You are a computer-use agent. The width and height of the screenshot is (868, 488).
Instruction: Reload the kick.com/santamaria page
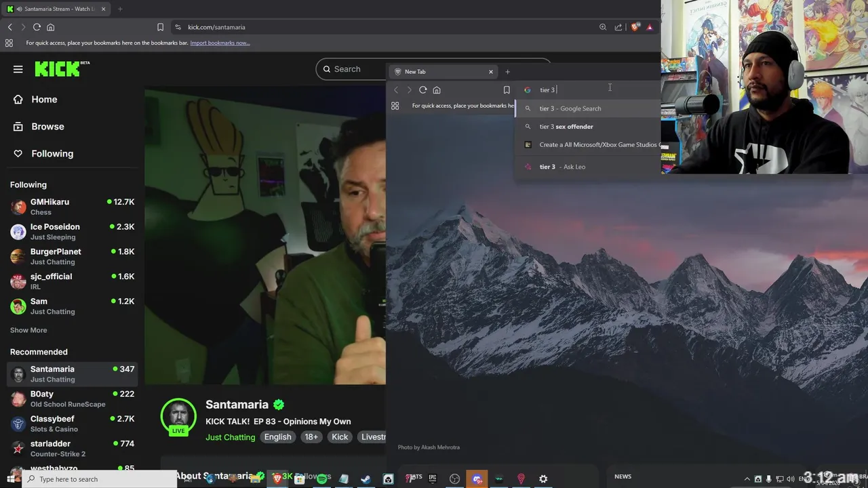37,27
